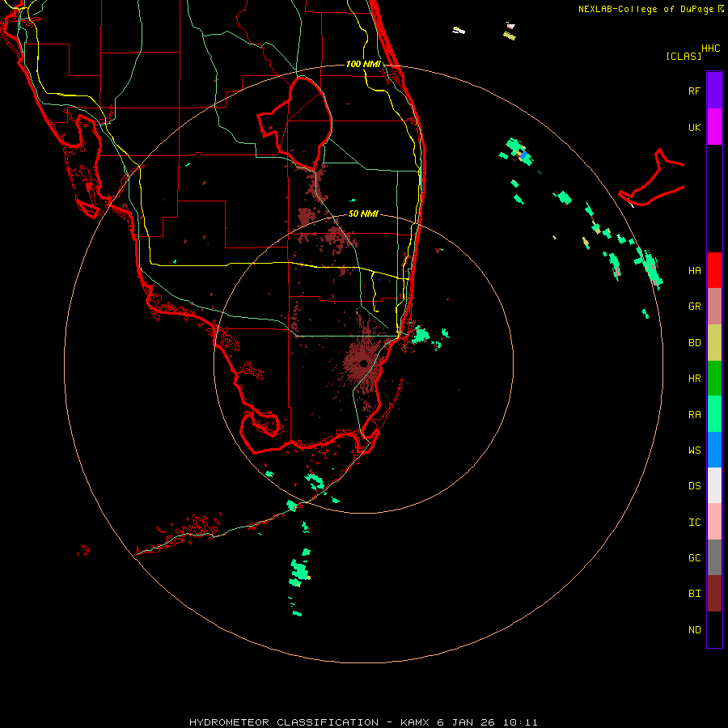Click the ND black legend swatch
The image size is (728, 728).
pyautogui.click(x=714, y=629)
